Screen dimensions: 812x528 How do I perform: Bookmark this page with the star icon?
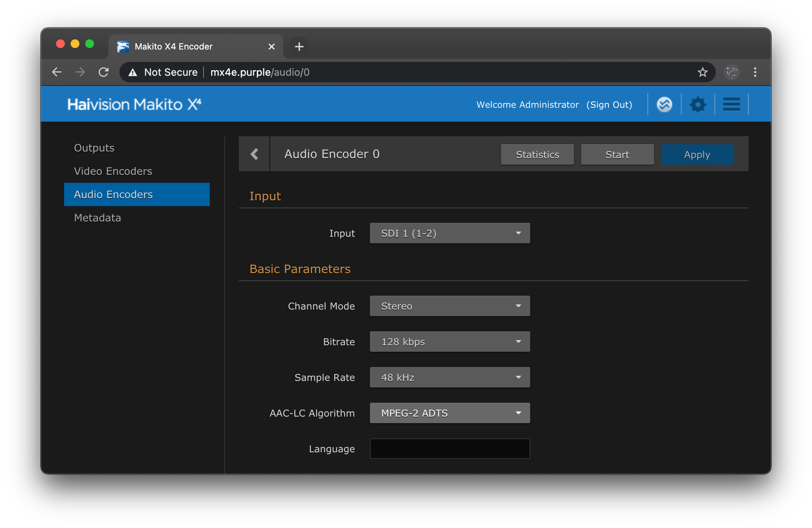(x=702, y=72)
